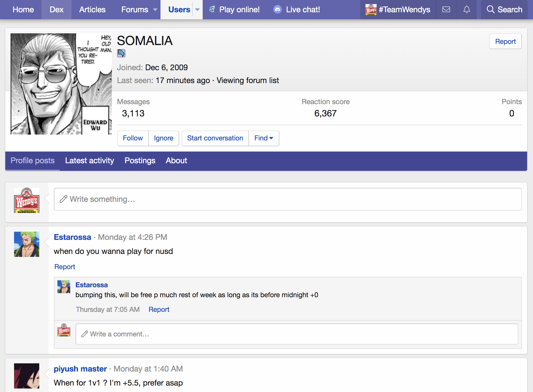This screenshot has width=533, height=392.
Task: Select the Profile posts tab
Action: point(33,161)
